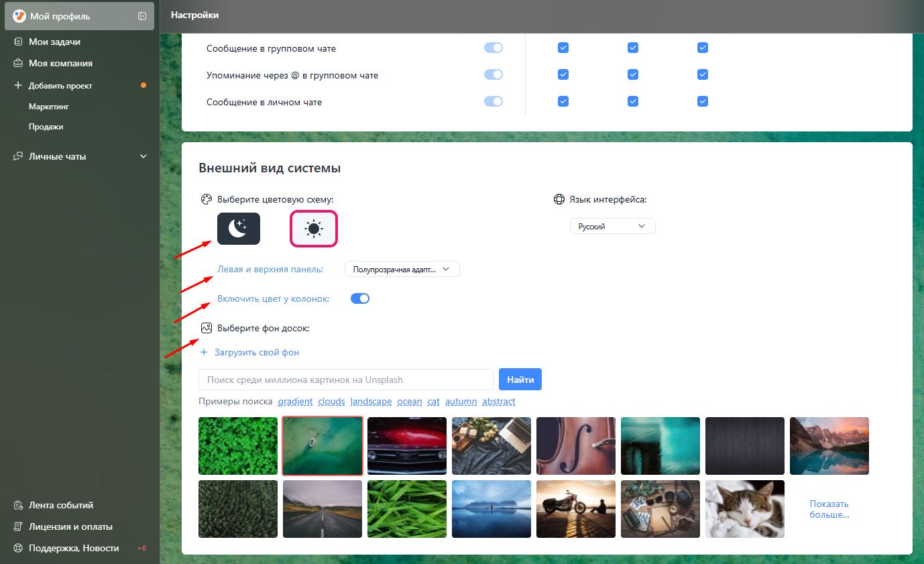Open the Русский language dropdown
This screenshot has width=924, height=564.
click(612, 227)
